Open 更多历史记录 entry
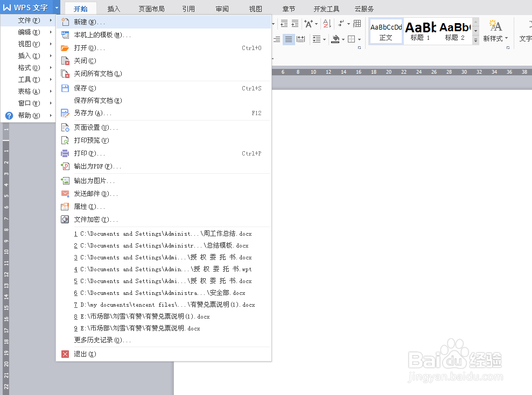532x395 pixels. (164, 340)
